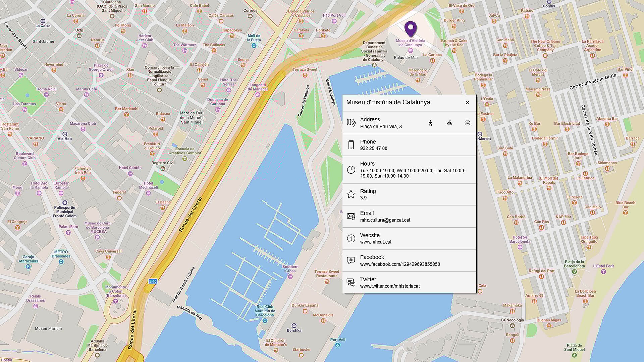Select driving directions for the museum
The height and width of the screenshot is (362, 644).
point(467,123)
